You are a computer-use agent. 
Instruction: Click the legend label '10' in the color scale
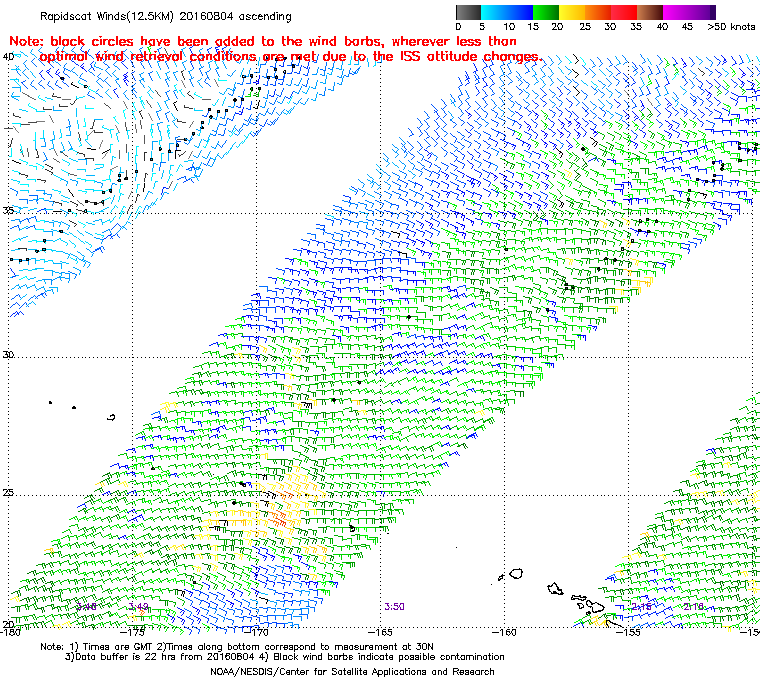tap(508, 27)
